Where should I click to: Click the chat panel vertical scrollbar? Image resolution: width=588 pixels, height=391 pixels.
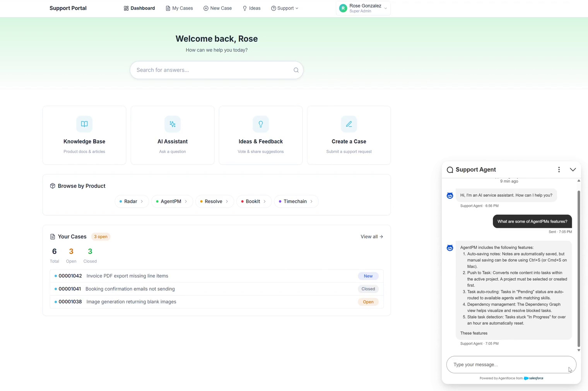[x=579, y=268]
